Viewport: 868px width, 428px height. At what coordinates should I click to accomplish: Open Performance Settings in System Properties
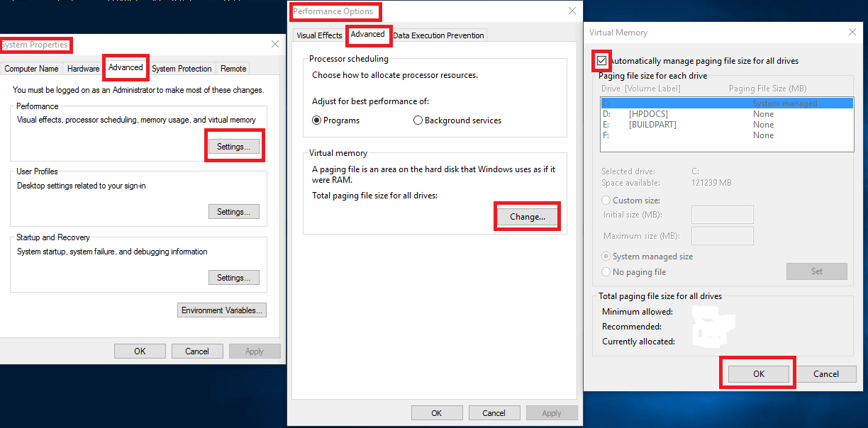pos(234,147)
